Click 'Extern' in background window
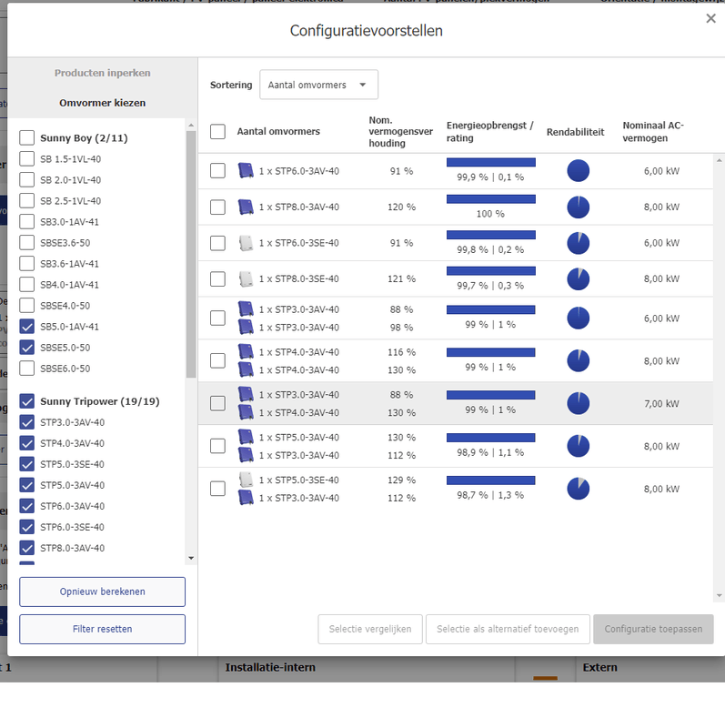 599,667
